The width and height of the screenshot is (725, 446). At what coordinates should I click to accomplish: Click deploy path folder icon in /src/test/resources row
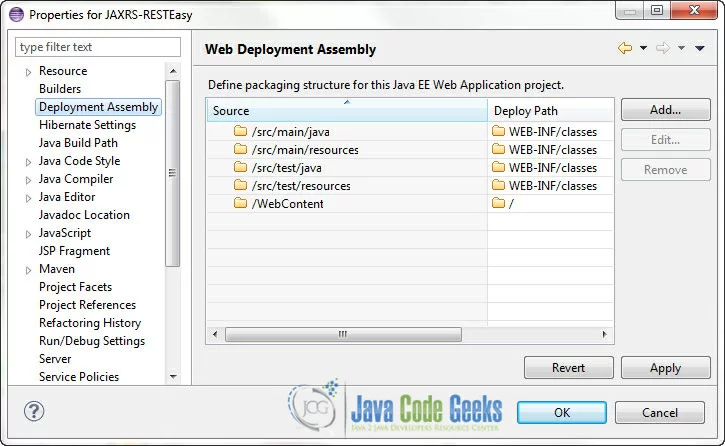pos(498,185)
